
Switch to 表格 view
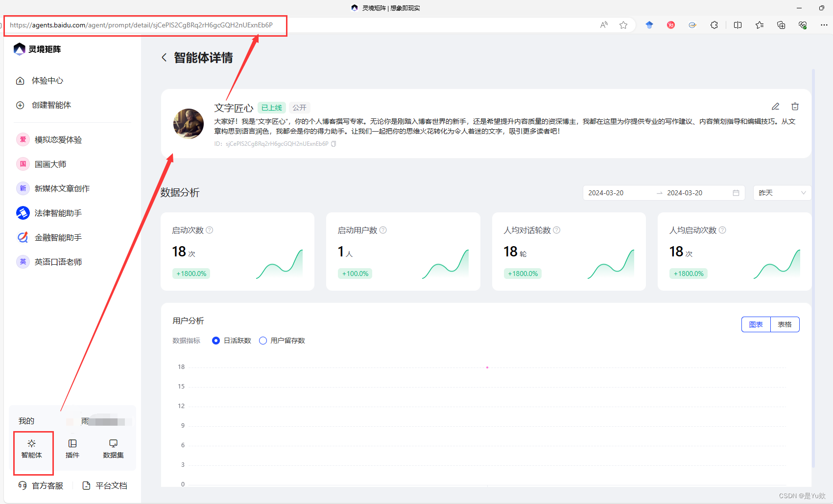click(x=785, y=324)
